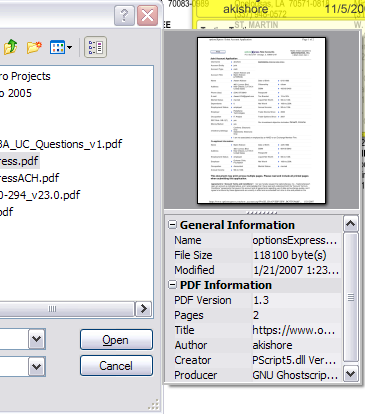Click the PDF page preview thumbnail
The image size is (365, 414).
(x=261, y=120)
